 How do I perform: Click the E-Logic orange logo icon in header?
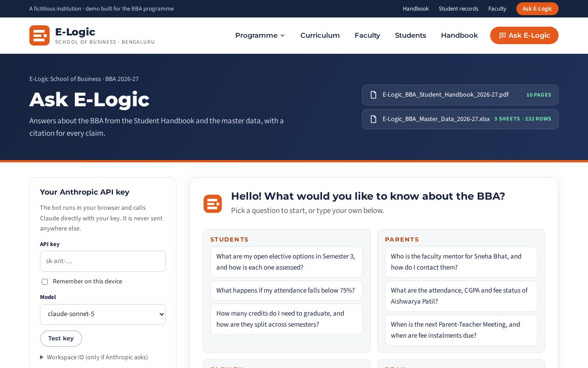coord(40,35)
